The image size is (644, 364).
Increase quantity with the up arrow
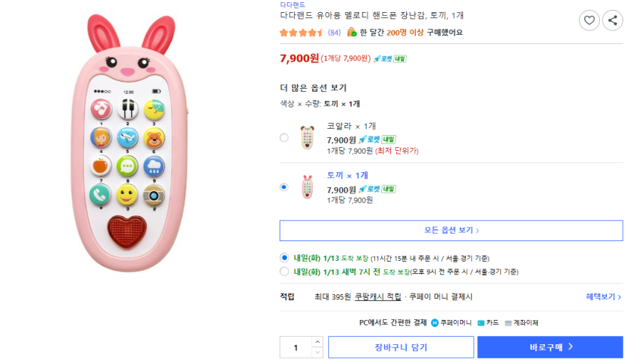(x=317, y=342)
